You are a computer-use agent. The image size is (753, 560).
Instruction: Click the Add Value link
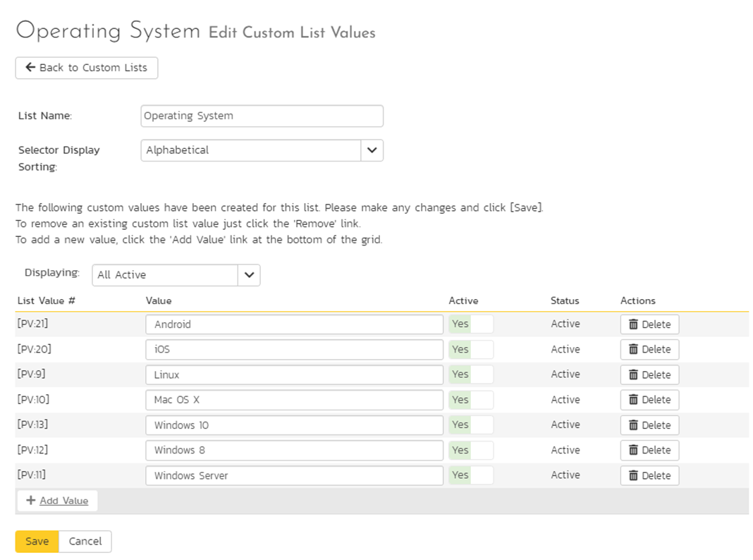[57, 501]
